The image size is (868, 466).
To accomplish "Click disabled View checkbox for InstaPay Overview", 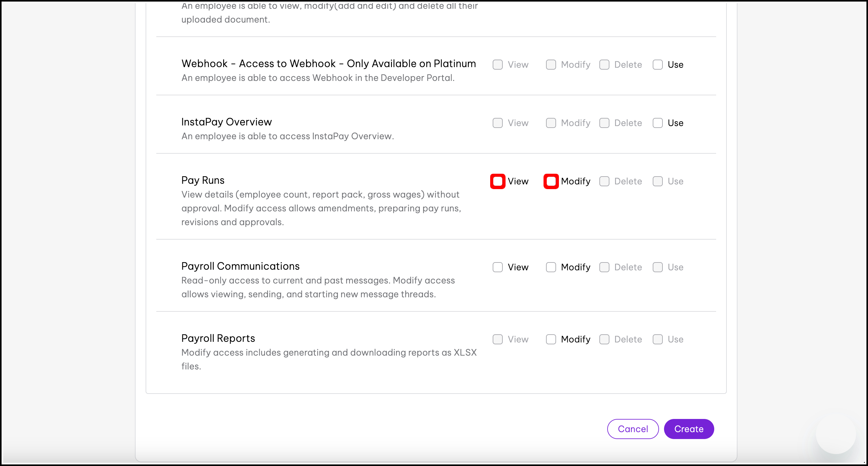I will [x=497, y=123].
